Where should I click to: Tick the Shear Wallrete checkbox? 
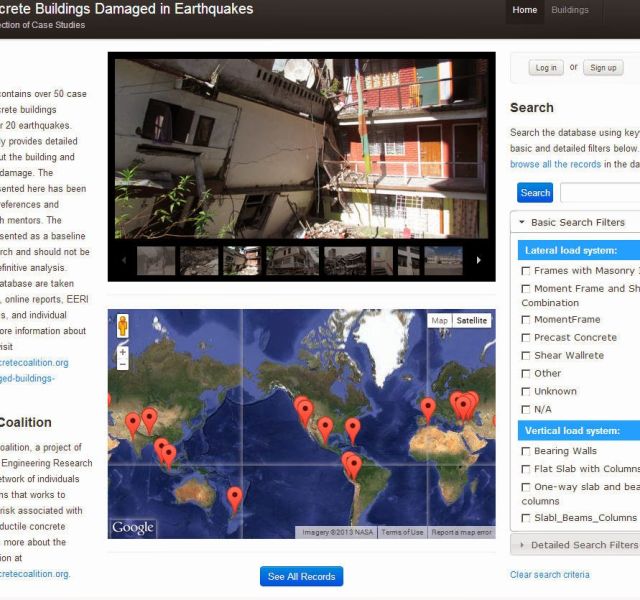(526, 356)
